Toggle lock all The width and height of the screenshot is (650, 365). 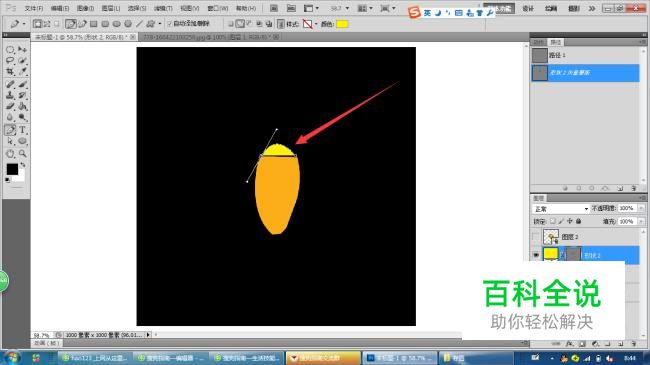point(579,221)
